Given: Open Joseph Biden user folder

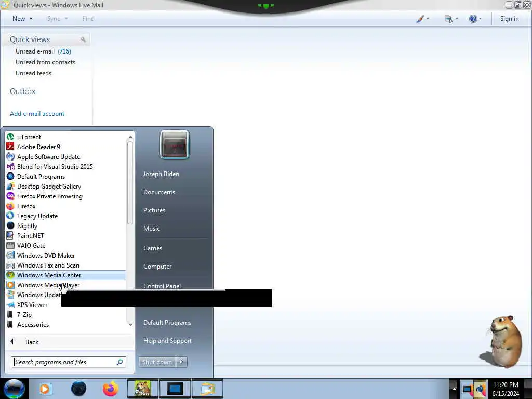Looking at the screenshot, I should pos(161,174).
